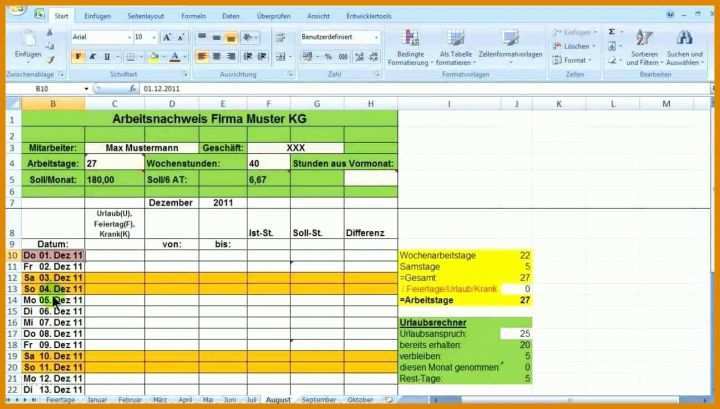
Task: Switch to the Feiertage sheet tab
Action: coord(60,400)
